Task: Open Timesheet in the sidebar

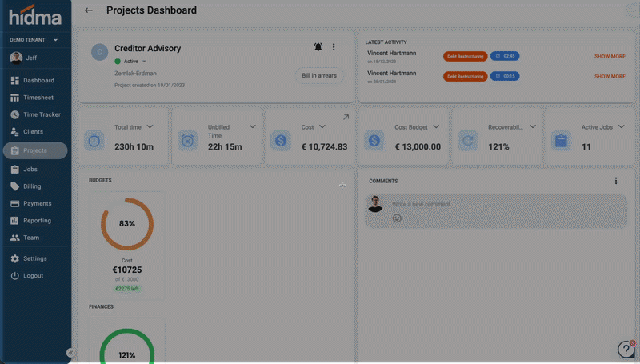Action: pyautogui.click(x=35, y=98)
